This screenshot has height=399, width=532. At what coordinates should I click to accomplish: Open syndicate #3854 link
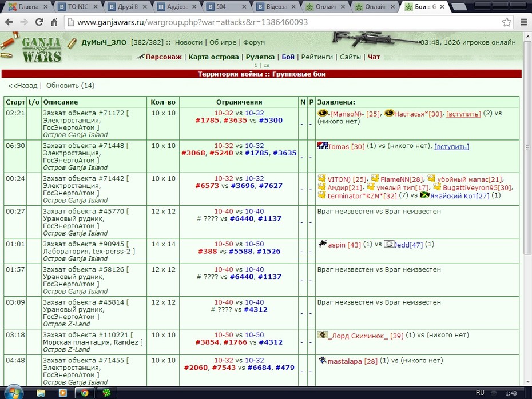pyautogui.click(x=207, y=342)
